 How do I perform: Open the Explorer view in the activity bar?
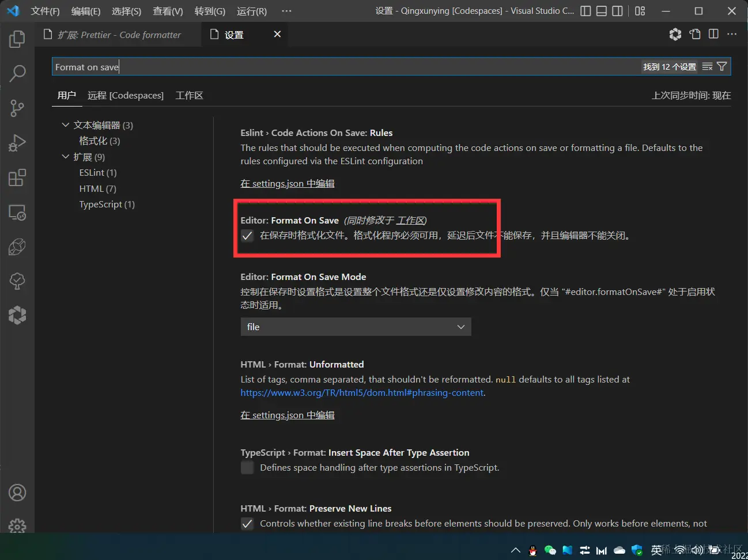point(17,39)
